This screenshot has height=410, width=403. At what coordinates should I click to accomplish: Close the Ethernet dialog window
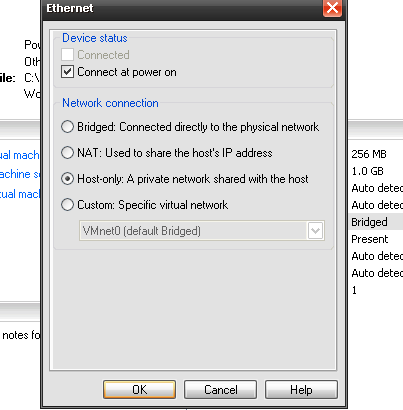[x=332, y=8]
